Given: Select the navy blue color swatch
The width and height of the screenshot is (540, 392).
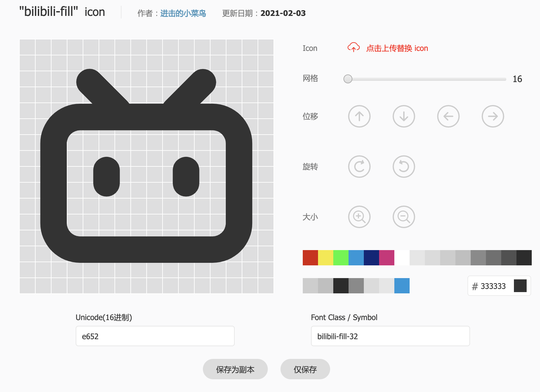Looking at the screenshot, I should (x=371, y=258).
